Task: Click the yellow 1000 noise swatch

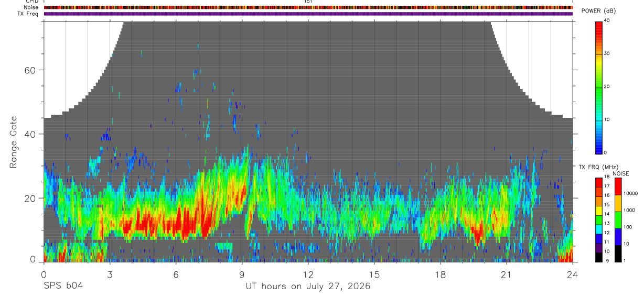Action: click(x=617, y=203)
